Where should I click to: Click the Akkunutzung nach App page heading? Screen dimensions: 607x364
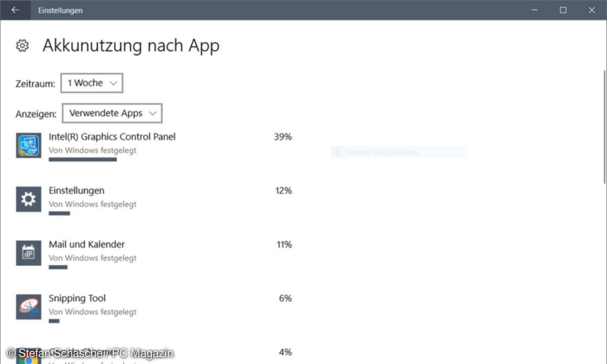(x=131, y=45)
